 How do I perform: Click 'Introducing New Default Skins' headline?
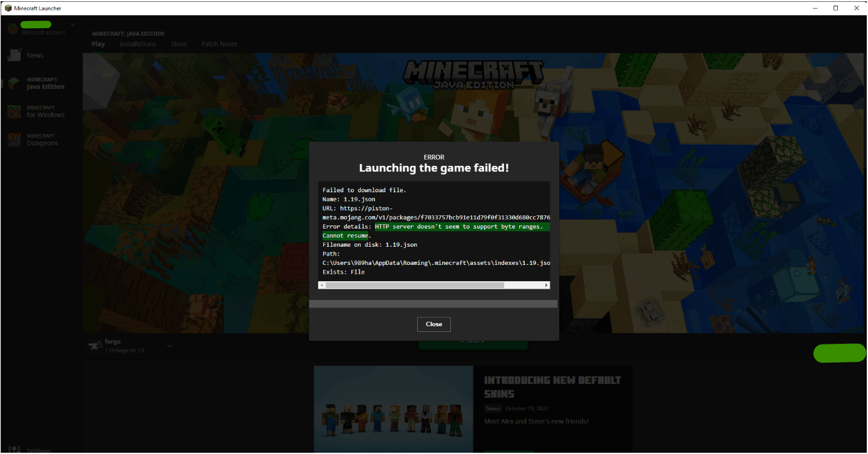[552, 387]
